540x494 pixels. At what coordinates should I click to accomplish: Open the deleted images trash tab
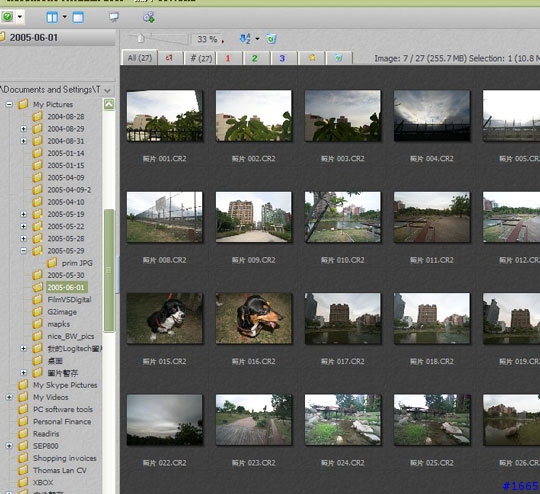[339, 58]
